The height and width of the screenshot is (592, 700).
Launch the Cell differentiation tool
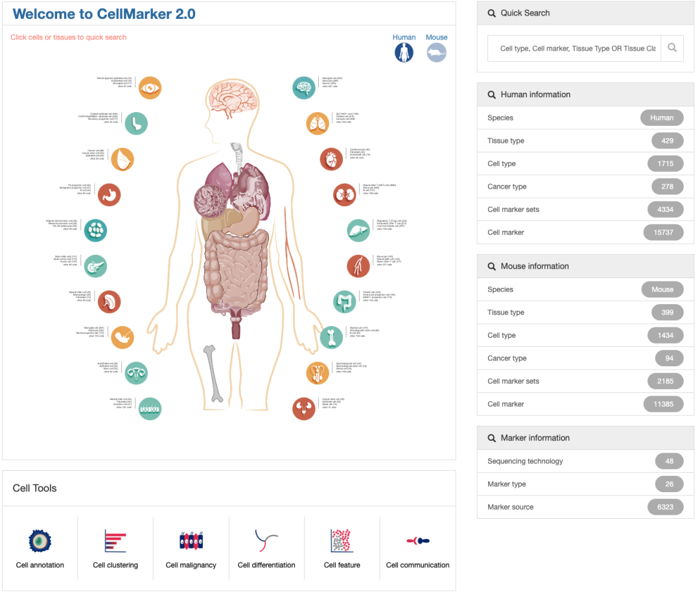coord(266,549)
